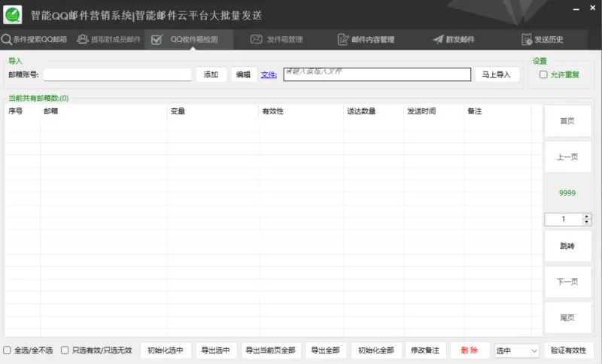Viewport: 602px width, 364px height.
Task: Click the 下一页 button
Action: 567,281
